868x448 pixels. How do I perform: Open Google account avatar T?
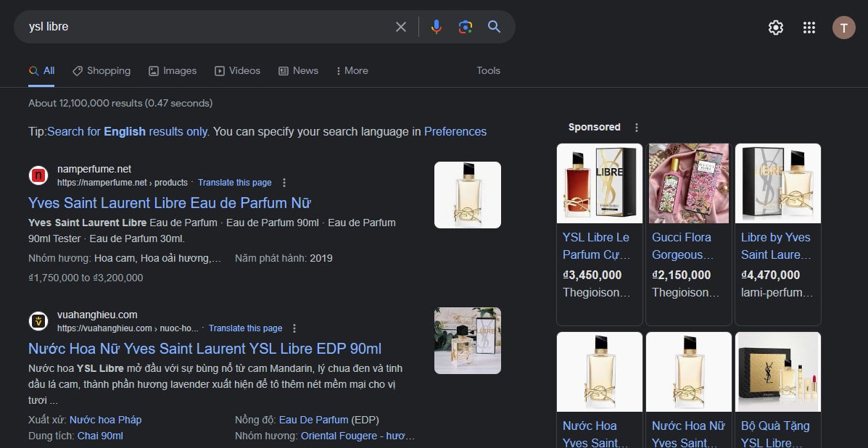(843, 28)
